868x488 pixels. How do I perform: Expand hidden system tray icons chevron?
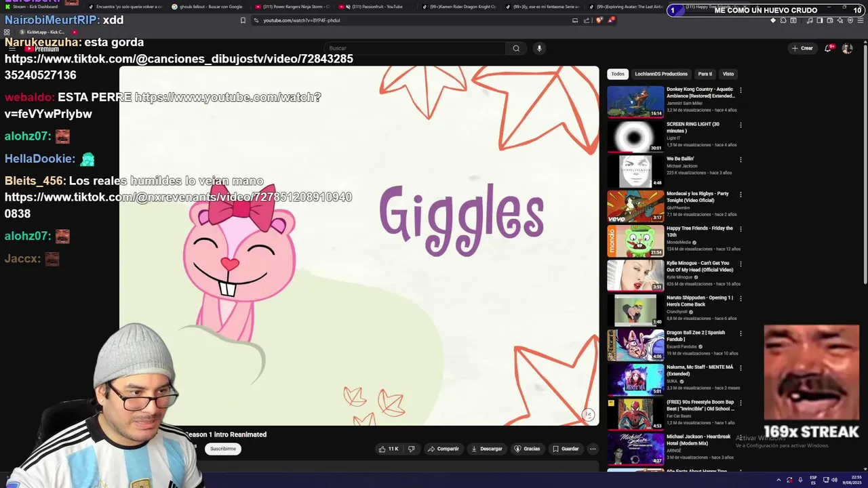pos(778,480)
